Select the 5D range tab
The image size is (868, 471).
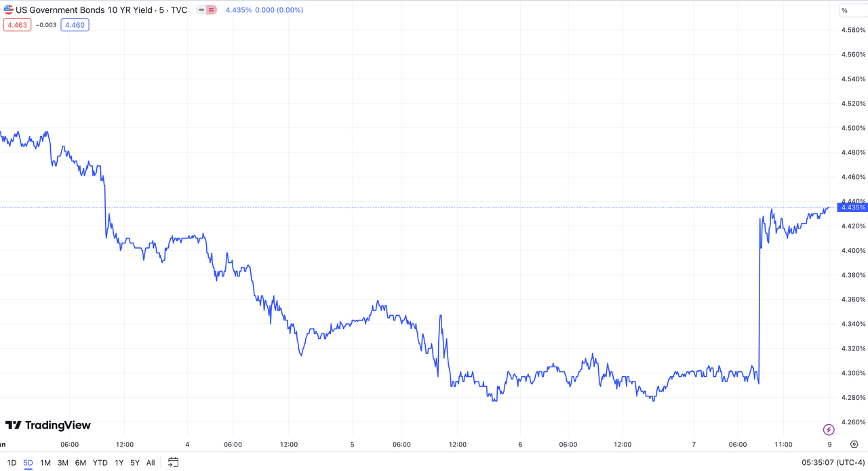[x=28, y=463]
